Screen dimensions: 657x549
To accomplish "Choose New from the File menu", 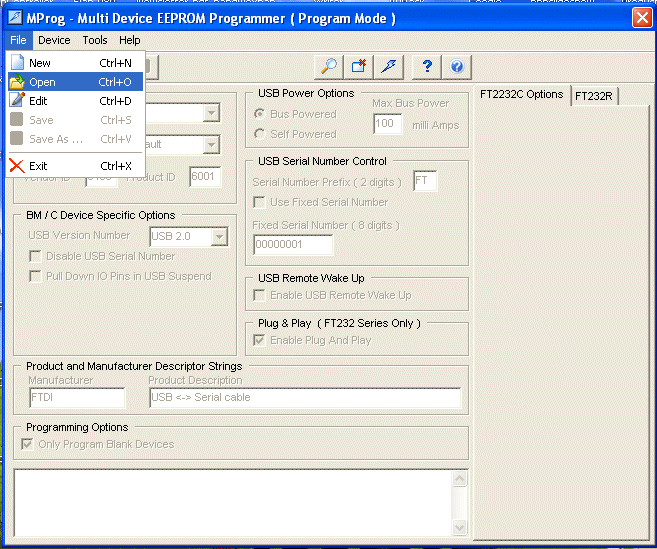I will [75, 63].
